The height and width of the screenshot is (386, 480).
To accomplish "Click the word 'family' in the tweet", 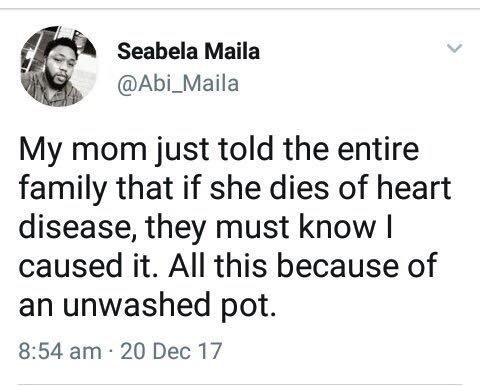I will pos(63,188).
